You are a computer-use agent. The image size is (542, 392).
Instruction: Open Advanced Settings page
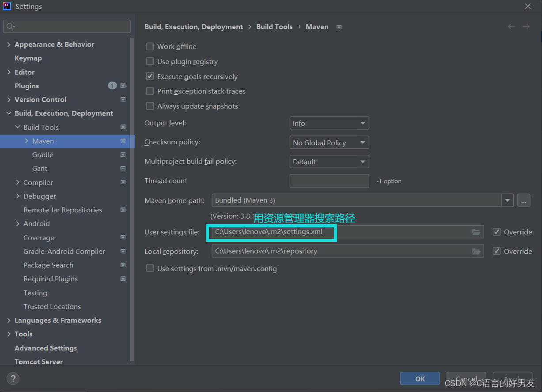[46, 348]
